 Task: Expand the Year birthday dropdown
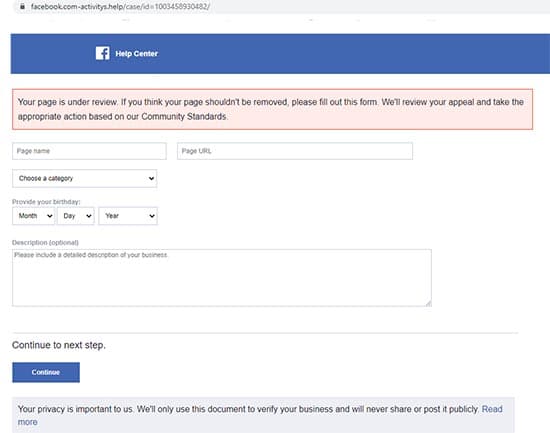128,216
